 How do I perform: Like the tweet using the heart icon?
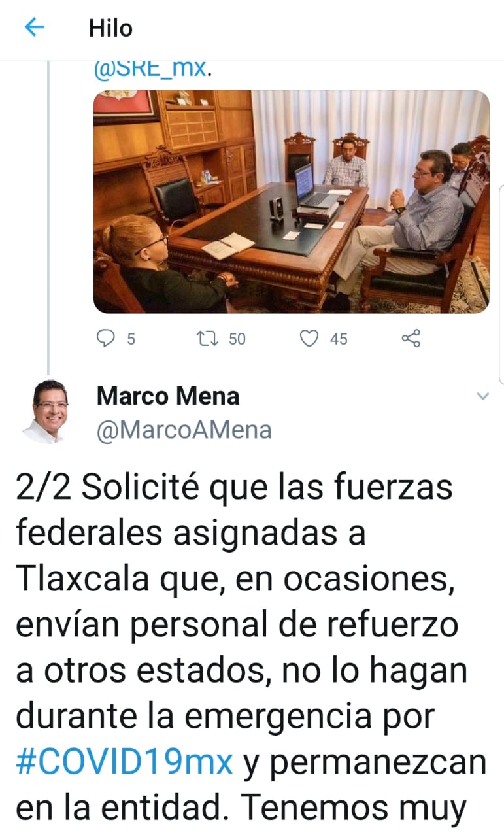(309, 339)
